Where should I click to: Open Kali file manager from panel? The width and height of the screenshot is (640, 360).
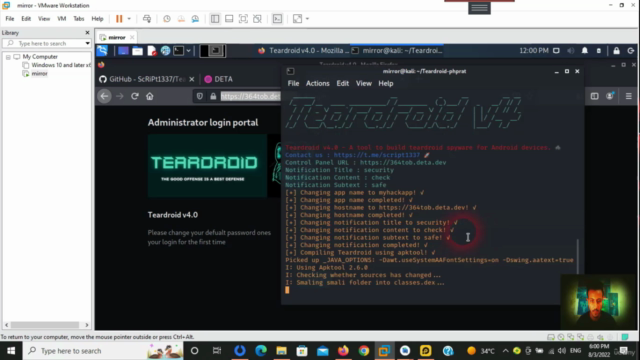coord(138,51)
